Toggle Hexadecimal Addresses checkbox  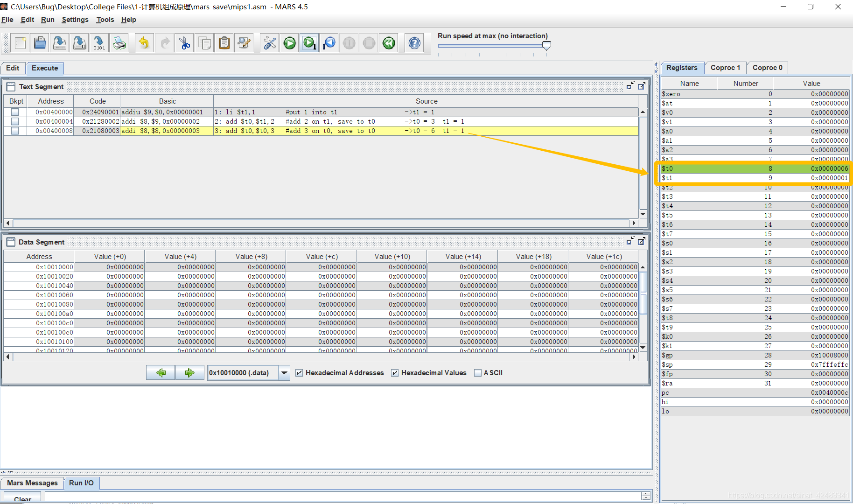(300, 373)
